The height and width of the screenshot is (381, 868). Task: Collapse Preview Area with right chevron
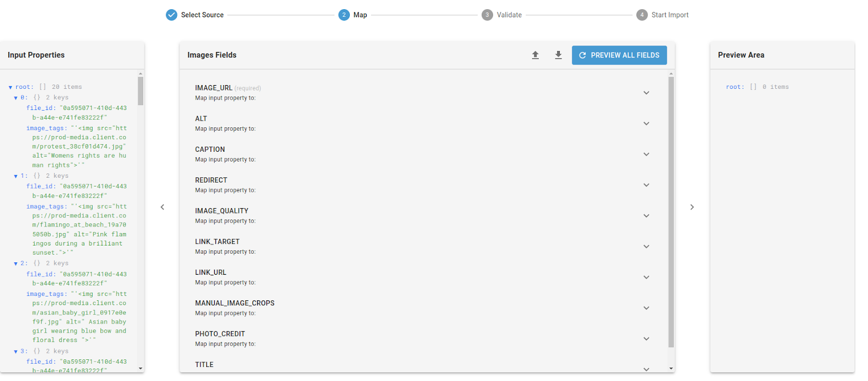692,207
